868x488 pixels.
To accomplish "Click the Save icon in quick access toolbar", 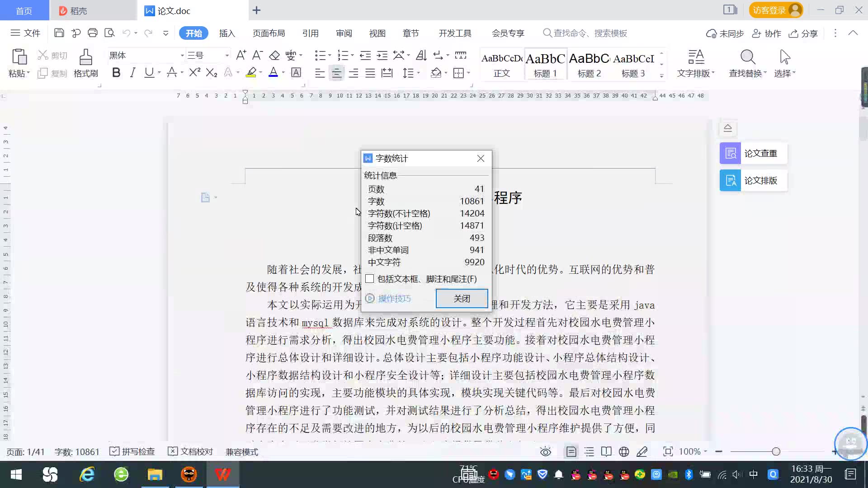I will point(59,33).
